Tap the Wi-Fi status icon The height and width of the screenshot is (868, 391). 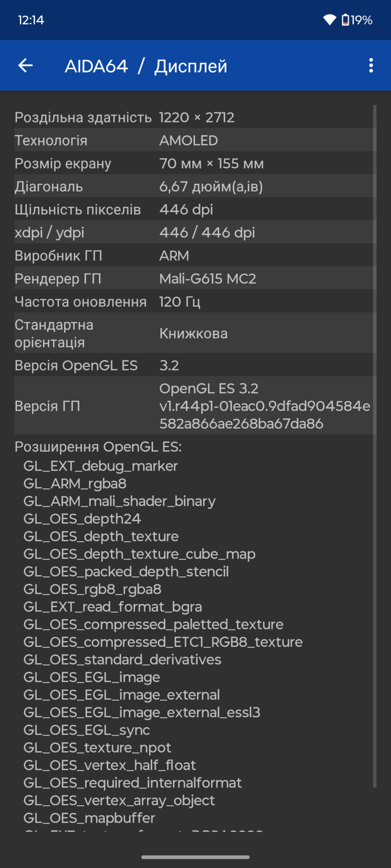pyautogui.click(x=330, y=20)
